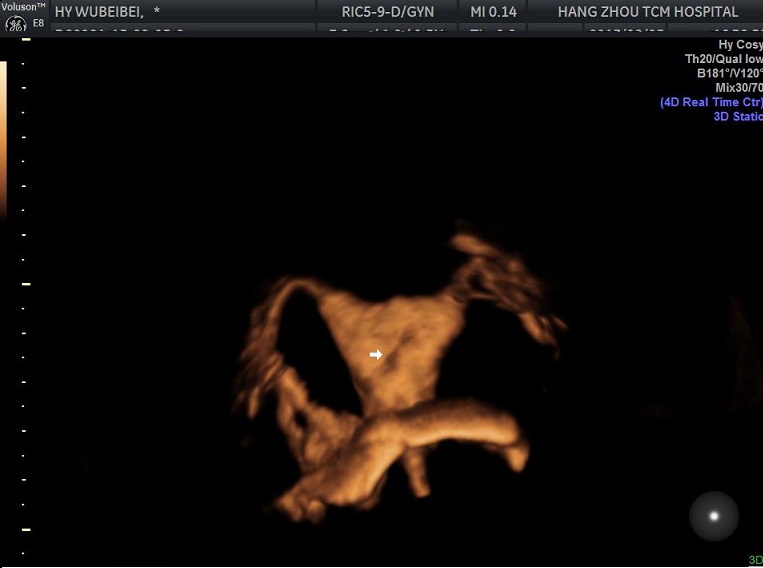Click the HANG ZHOU TCM HOSPITAL header
The height and width of the screenshot is (568, 763).
pos(647,12)
